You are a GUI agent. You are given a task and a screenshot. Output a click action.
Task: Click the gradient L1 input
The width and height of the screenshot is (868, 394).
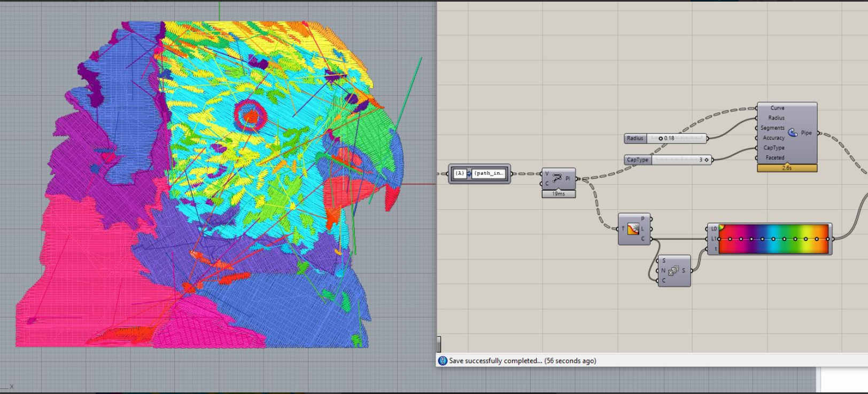pos(714,239)
